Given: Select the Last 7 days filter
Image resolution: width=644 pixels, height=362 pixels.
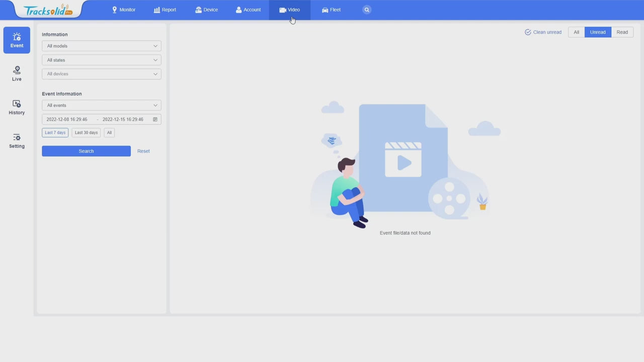Looking at the screenshot, I should (x=55, y=133).
